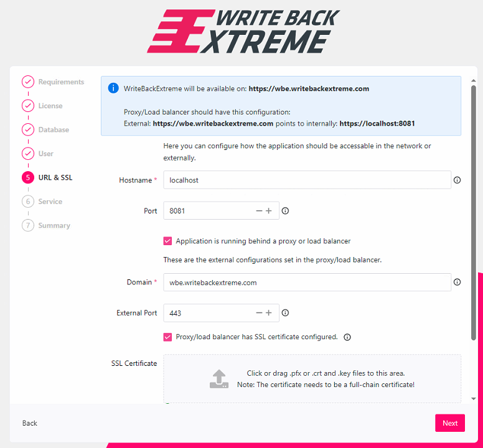Increase the Port value with plus button
This screenshot has width=483, height=448.
click(269, 211)
